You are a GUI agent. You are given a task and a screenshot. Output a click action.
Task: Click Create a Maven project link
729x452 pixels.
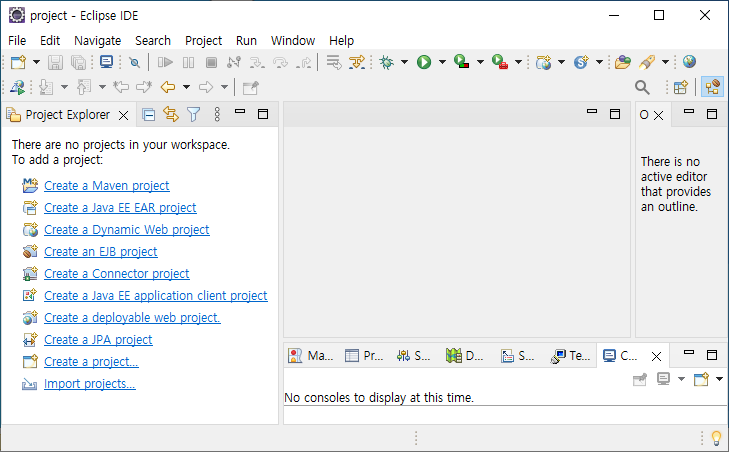point(106,186)
